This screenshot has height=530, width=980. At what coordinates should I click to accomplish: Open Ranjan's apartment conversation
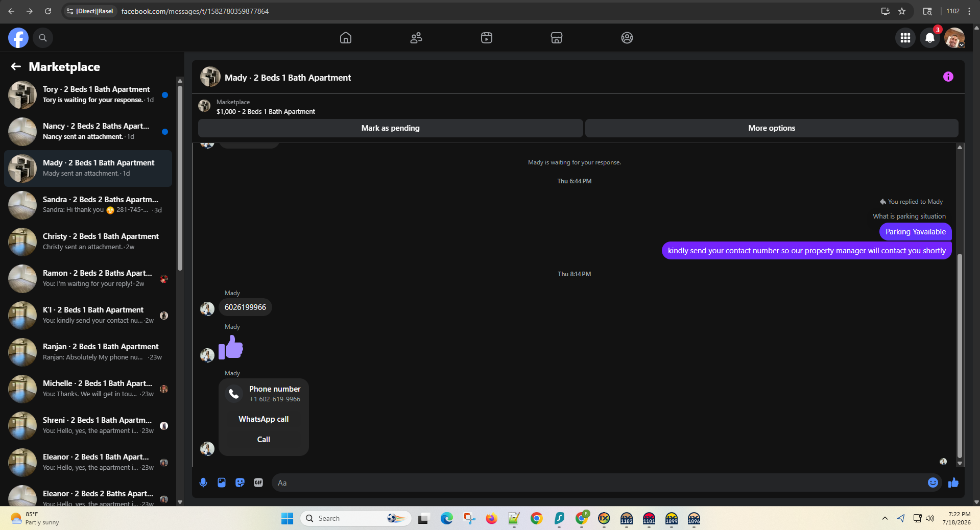click(x=88, y=352)
